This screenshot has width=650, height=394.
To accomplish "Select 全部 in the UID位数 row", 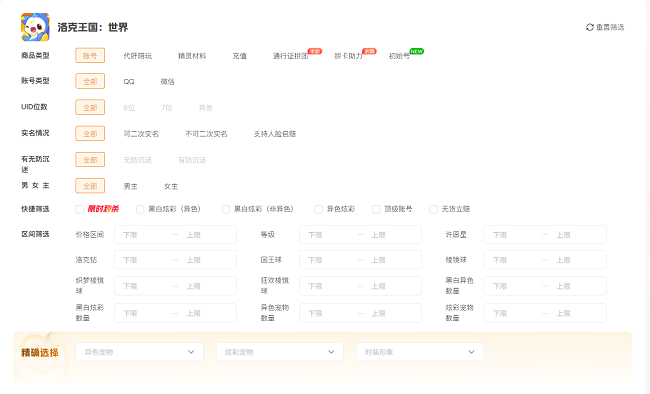I will click(90, 107).
